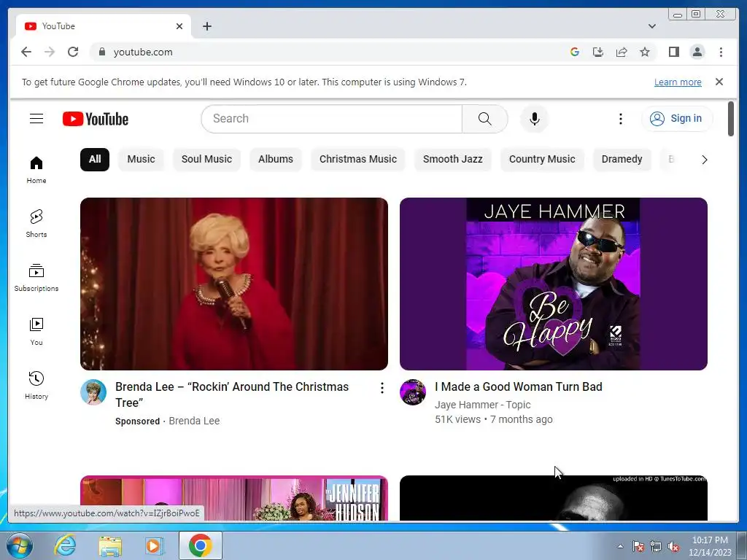The image size is (747, 560).
Task: Click Brenda Lee channel avatar
Action: coord(93,392)
